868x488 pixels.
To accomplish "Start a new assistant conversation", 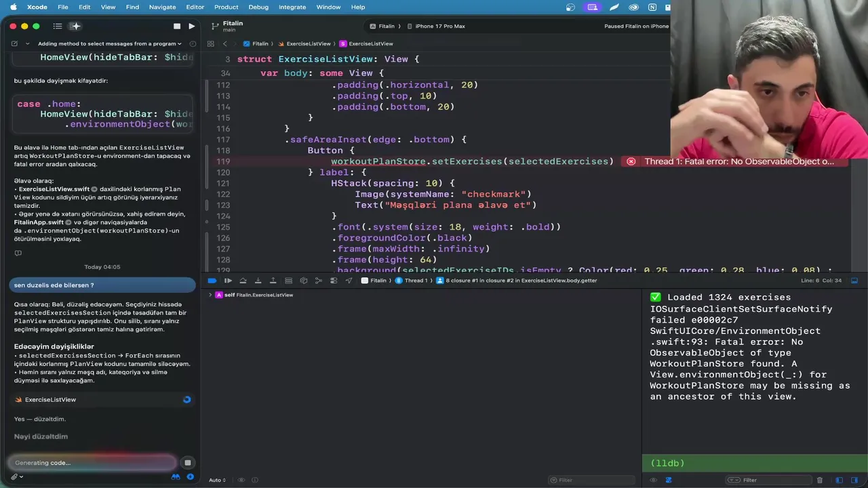I will [14, 43].
